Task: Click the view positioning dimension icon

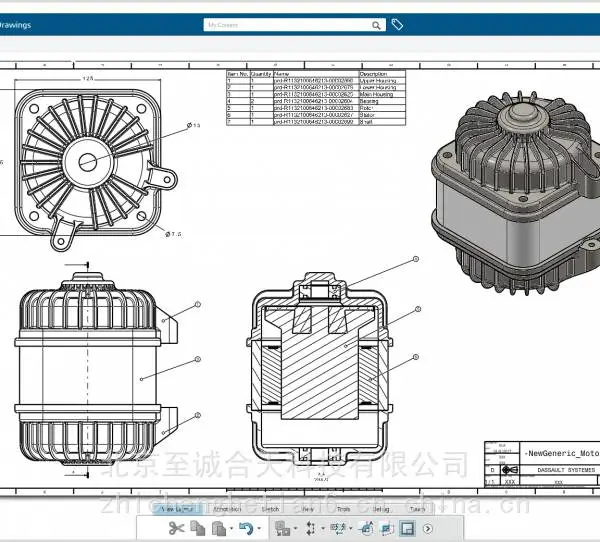Action: pyautogui.click(x=338, y=528)
